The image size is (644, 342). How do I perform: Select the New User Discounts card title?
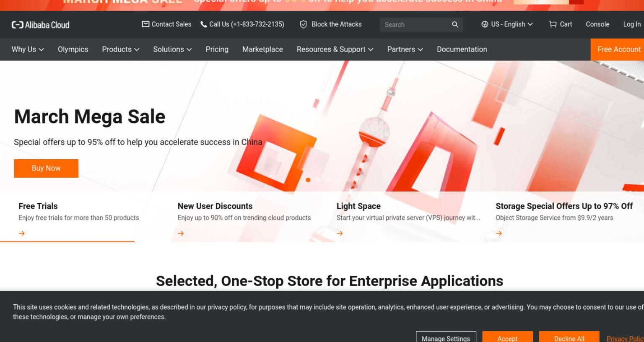click(x=215, y=206)
